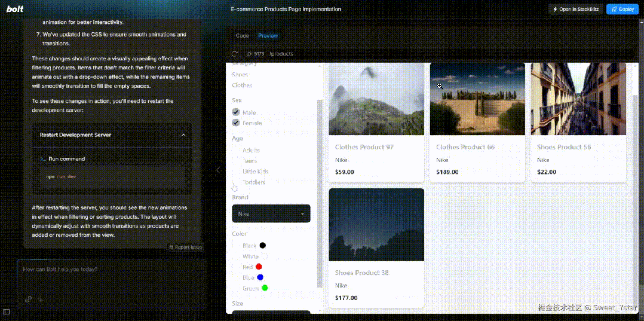The height and width of the screenshot is (321, 644).
Task: Click the Deploy button
Action: [622, 9]
